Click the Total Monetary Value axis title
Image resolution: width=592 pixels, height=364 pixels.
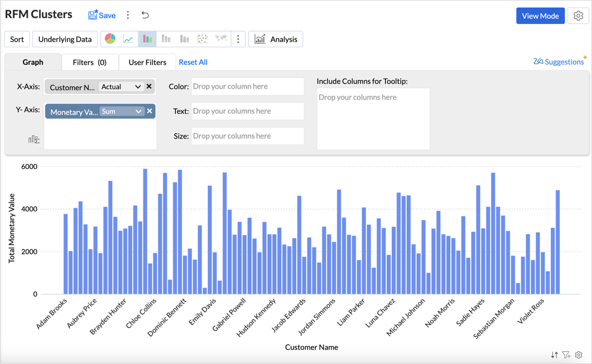point(12,228)
